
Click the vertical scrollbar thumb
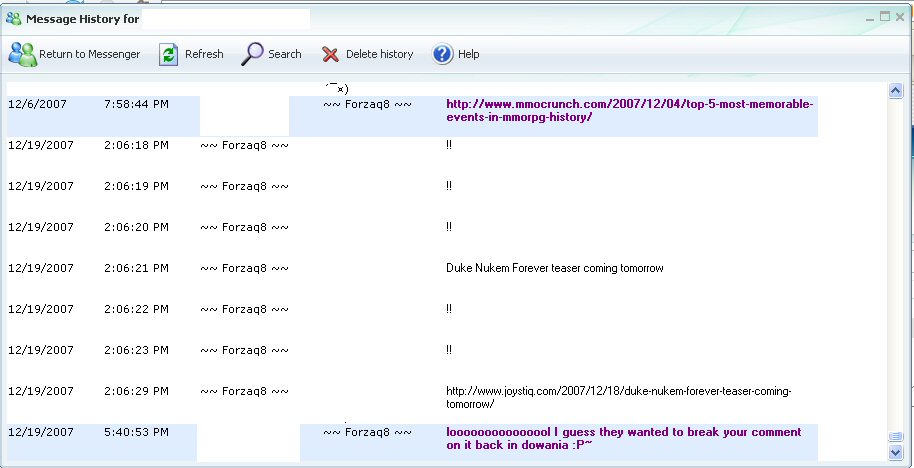(896, 437)
